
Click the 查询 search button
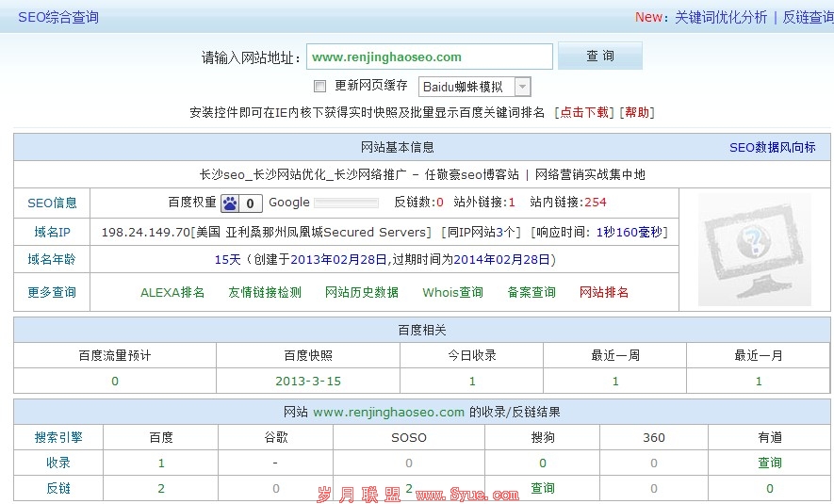click(600, 56)
